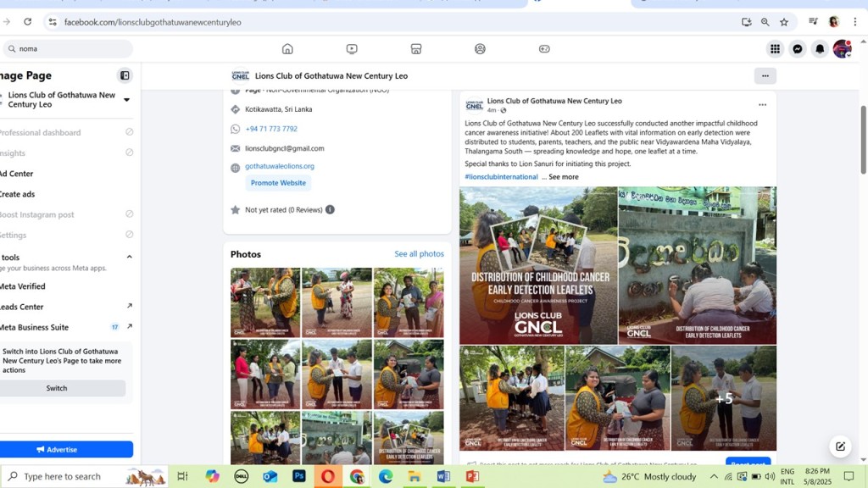Open Messenger icon in top bar

point(797,48)
